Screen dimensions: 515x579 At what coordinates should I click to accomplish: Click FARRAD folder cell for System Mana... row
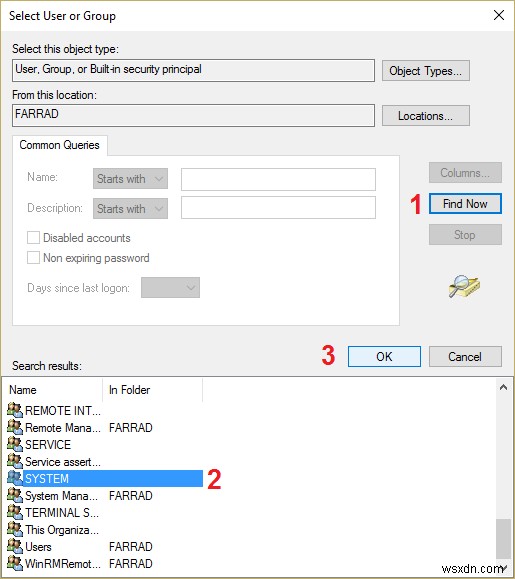[x=131, y=495]
